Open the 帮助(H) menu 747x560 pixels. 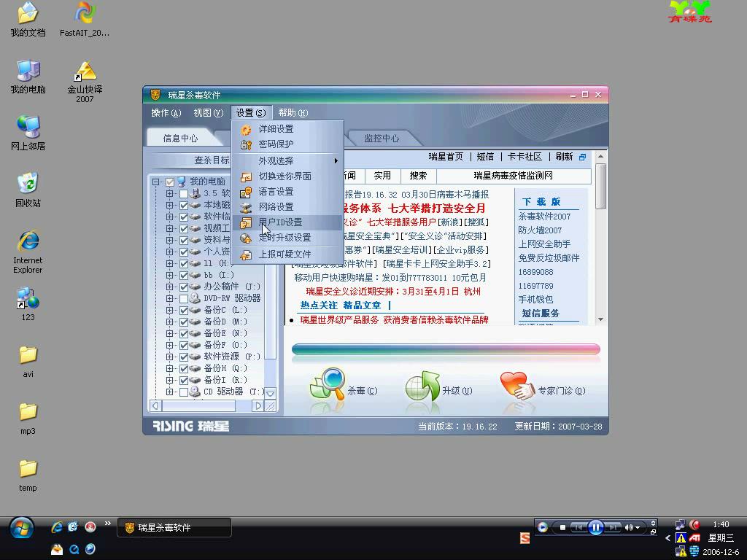click(293, 113)
